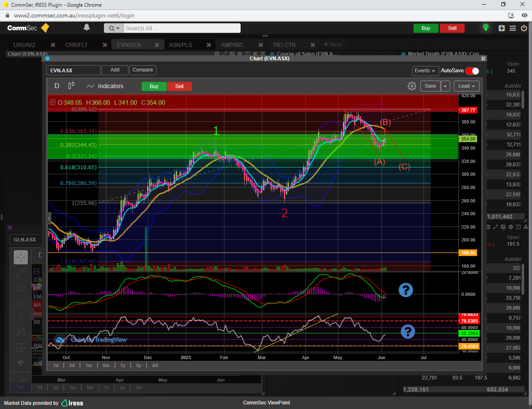The image size is (532, 409).
Task: Switch to the ASN/PLS tab
Action: [180, 45]
